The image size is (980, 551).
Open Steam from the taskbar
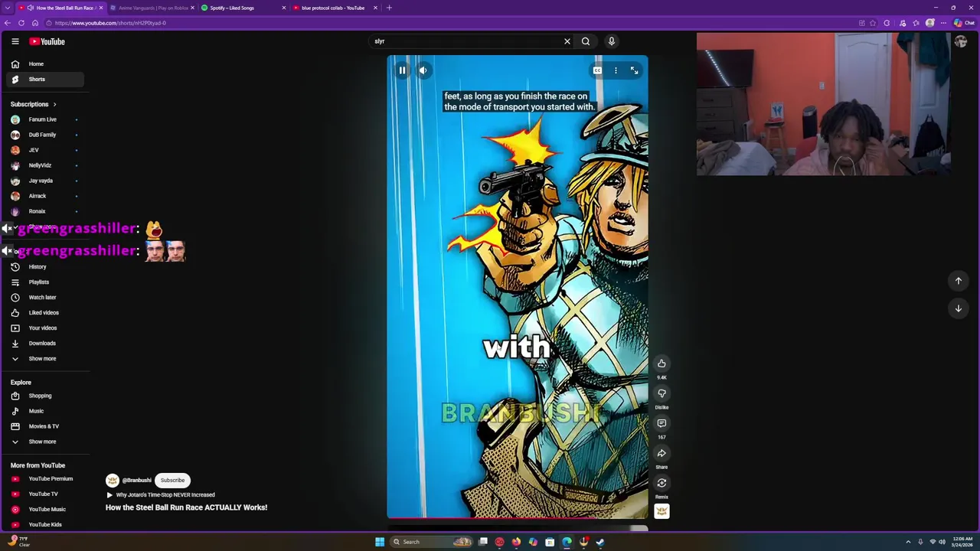[600, 542]
